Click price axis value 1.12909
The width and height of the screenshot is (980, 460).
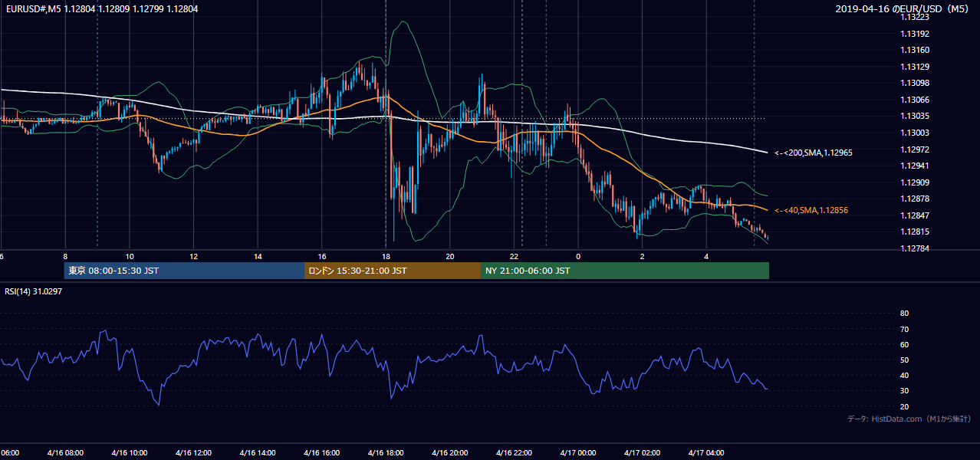(x=915, y=182)
